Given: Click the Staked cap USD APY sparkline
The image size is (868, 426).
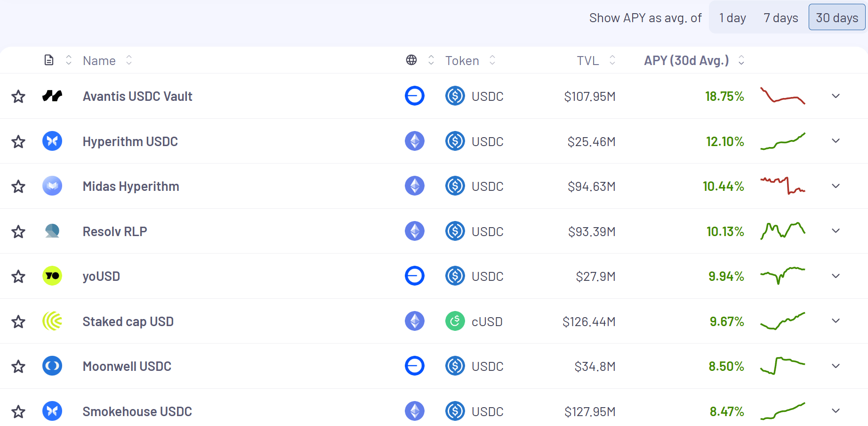Looking at the screenshot, I should pos(782,321).
